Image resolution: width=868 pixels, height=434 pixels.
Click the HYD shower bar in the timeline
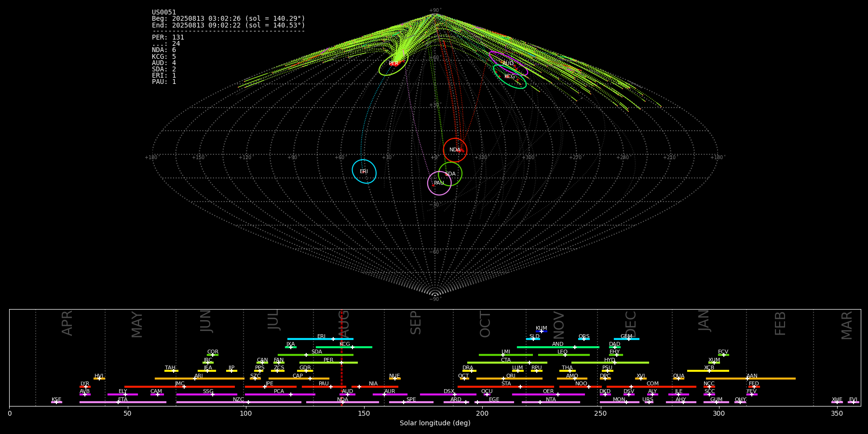tap(610, 363)
